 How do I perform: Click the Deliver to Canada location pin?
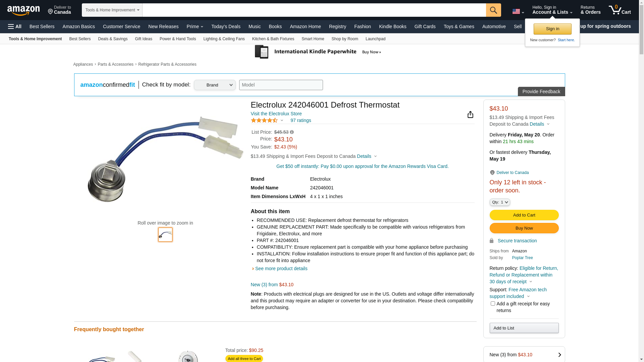click(x=492, y=173)
